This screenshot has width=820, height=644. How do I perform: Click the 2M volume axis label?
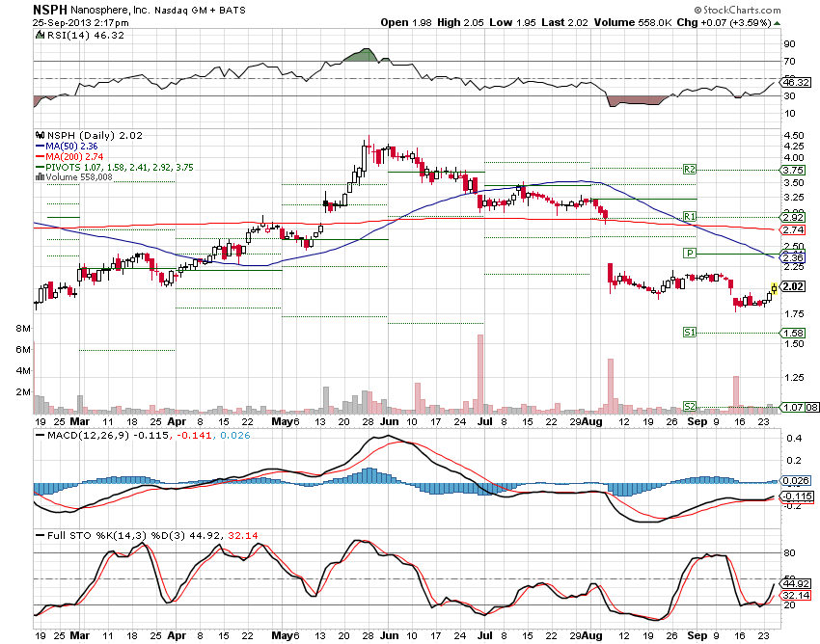23,391
